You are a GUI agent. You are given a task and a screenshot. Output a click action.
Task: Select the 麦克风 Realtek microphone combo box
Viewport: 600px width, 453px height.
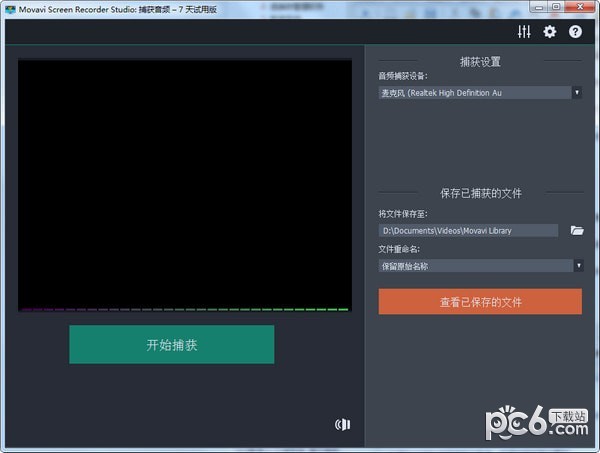(x=473, y=92)
